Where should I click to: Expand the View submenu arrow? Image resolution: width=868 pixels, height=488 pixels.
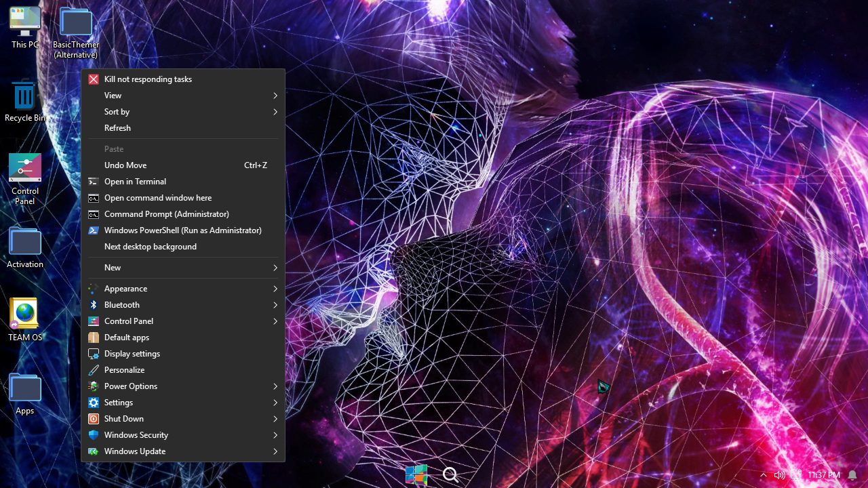pyautogui.click(x=275, y=96)
